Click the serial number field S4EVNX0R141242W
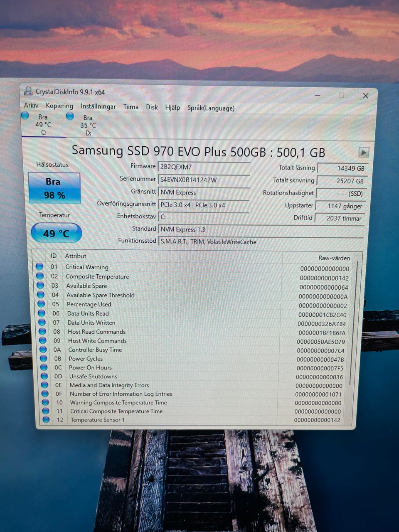Screen dimensions: 399x532 204,180
